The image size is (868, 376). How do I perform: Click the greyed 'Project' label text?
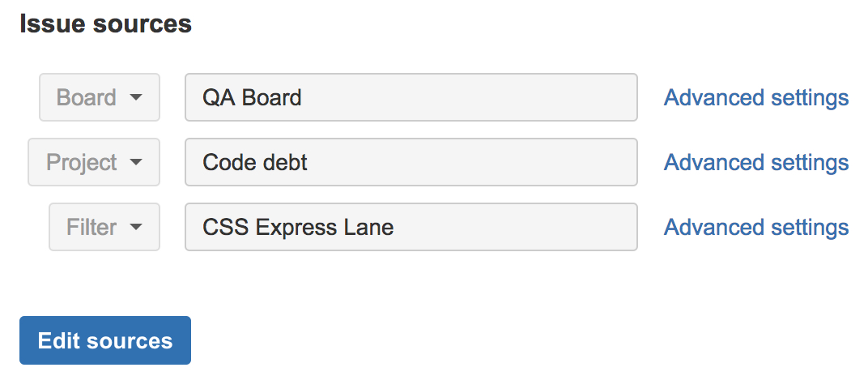coord(81,164)
